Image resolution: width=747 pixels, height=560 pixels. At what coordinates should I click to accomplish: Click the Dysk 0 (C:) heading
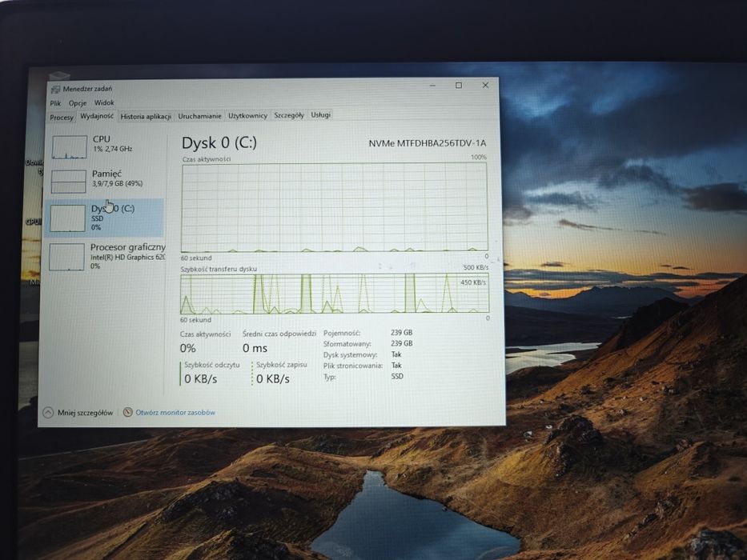tap(219, 143)
